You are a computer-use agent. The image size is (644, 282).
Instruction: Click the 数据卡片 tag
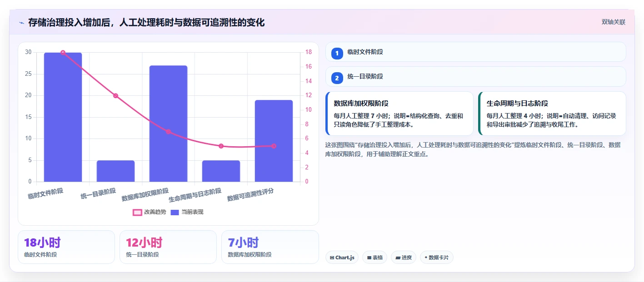pos(436,257)
